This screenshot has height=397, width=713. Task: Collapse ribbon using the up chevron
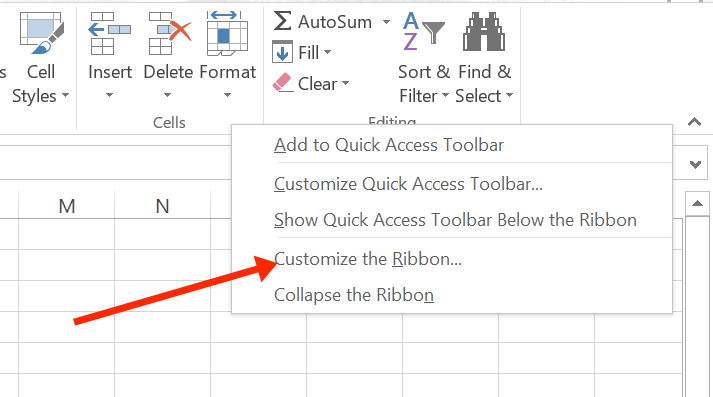coord(694,122)
